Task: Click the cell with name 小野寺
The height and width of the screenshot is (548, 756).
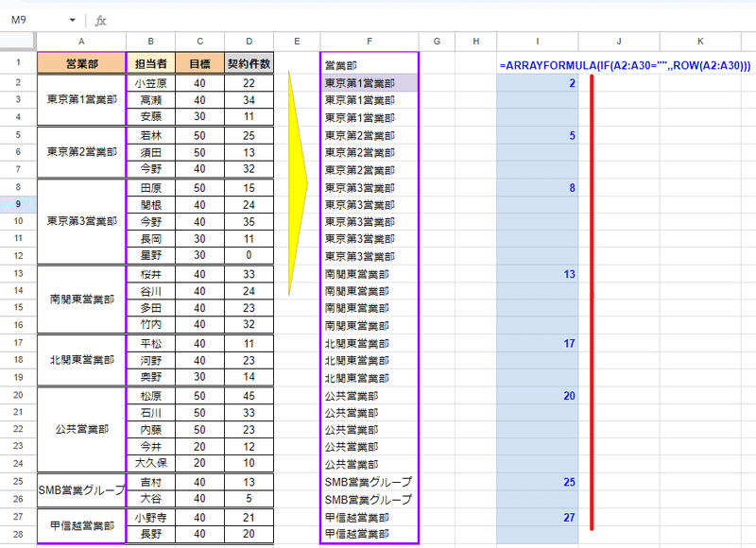Action: 151,518
